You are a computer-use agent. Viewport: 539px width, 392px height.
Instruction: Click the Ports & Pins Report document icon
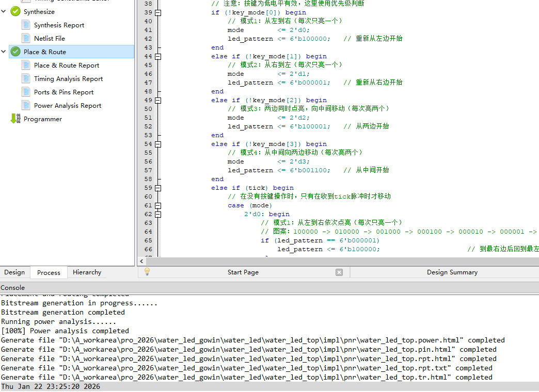[26, 92]
